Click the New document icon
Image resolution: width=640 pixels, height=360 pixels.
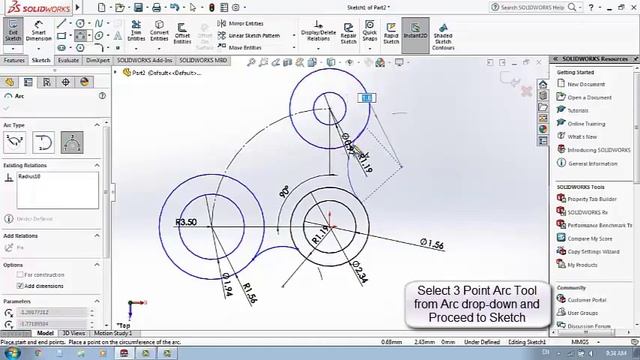coord(102,7)
